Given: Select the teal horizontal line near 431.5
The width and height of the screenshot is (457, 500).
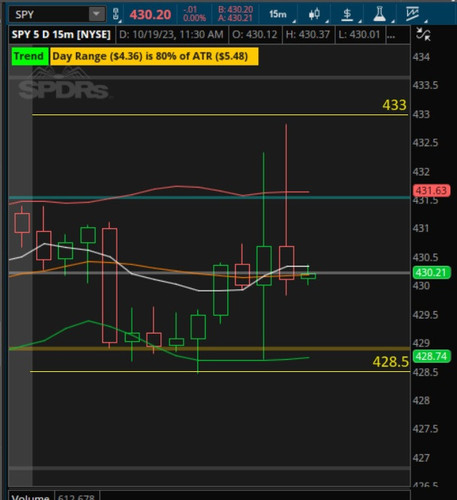Looking at the screenshot, I should (209, 198).
